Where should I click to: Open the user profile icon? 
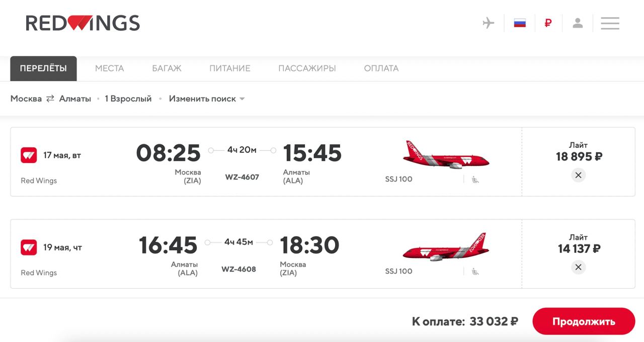click(578, 23)
